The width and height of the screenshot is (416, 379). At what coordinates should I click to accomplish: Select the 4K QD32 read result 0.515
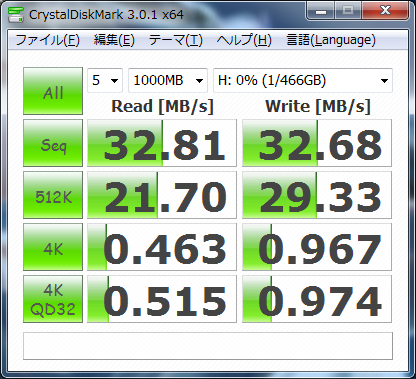click(x=162, y=299)
